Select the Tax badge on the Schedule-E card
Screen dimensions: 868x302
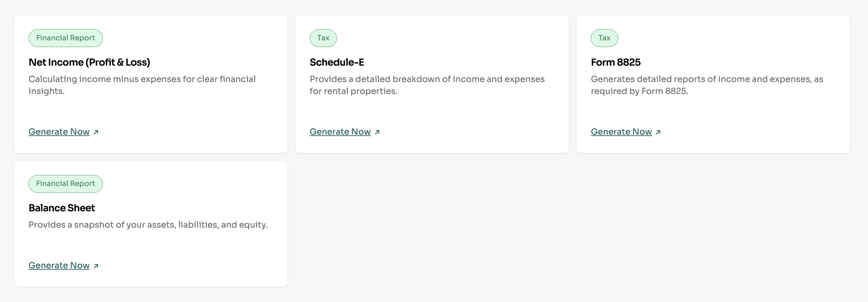323,38
